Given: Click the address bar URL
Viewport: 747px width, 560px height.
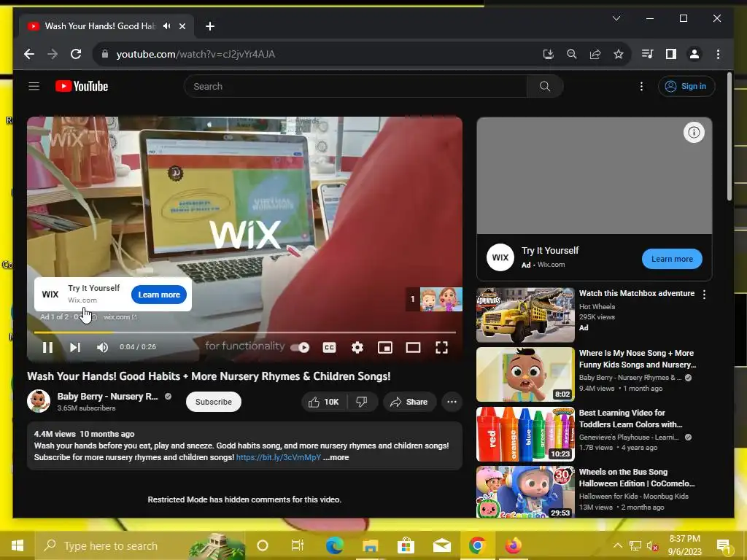Looking at the screenshot, I should pos(196,54).
